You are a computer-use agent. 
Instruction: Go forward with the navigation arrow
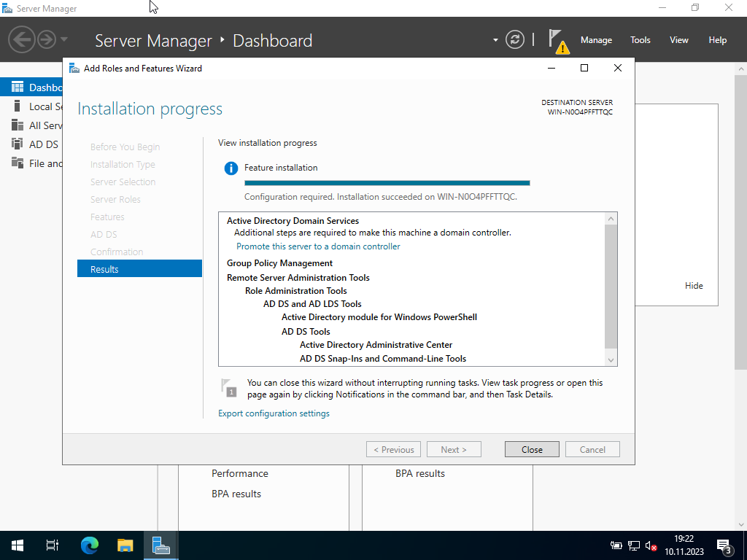pyautogui.click(x=47, y=39)
